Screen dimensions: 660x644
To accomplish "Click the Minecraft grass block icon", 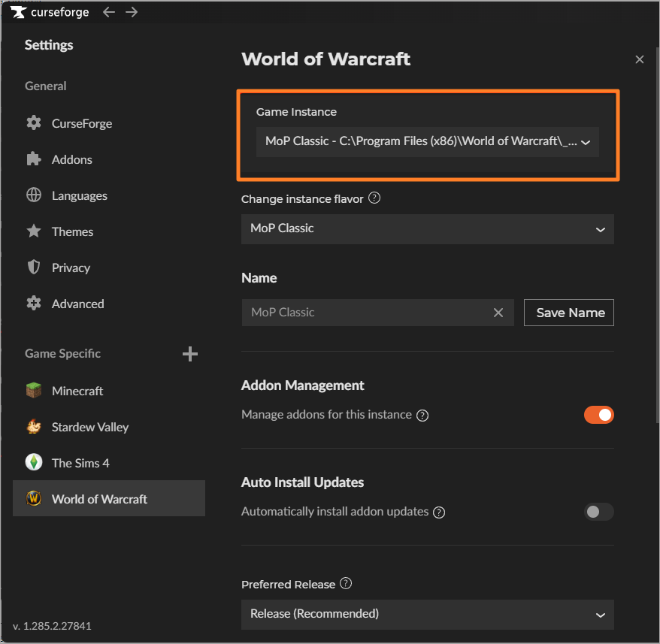I will 34,391.
